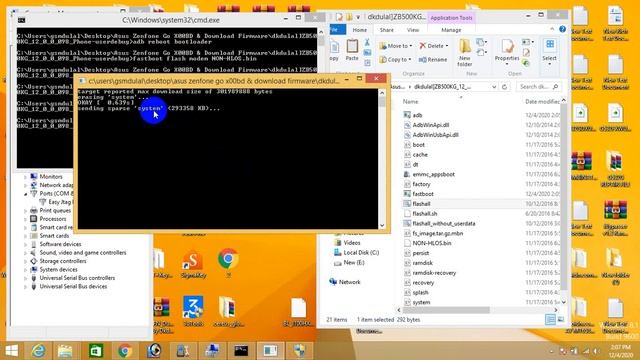Viewport: 640px width, 360px height.
Task: Switch Explorer to details view icon
Action: (x=550, y=320)
